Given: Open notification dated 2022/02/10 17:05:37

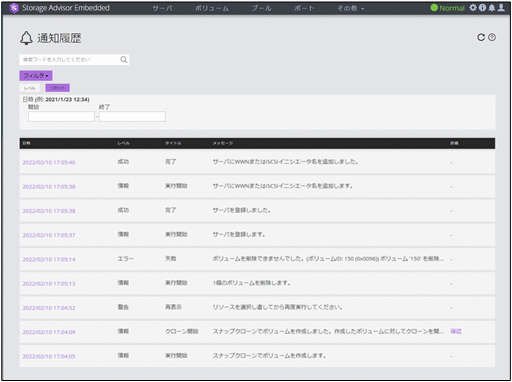Looking at the screenshot, I should click(49, 235).
